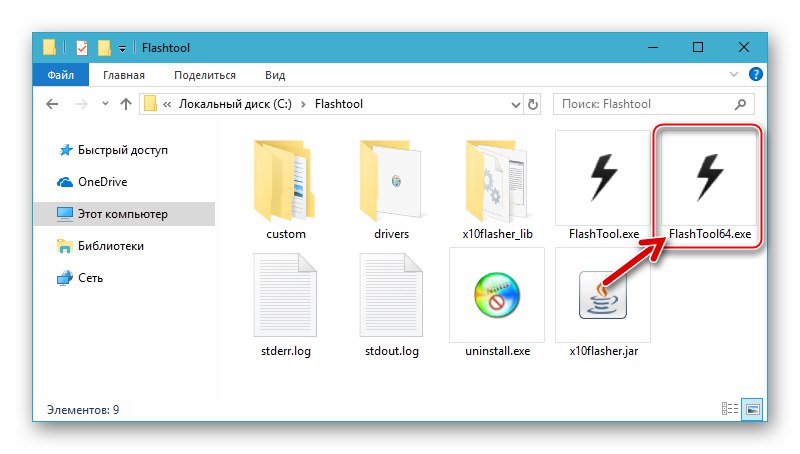This screenshot has width=800, height=454.
Task: Select the stderr.log file icon
Action: click(x=285, y=295)
